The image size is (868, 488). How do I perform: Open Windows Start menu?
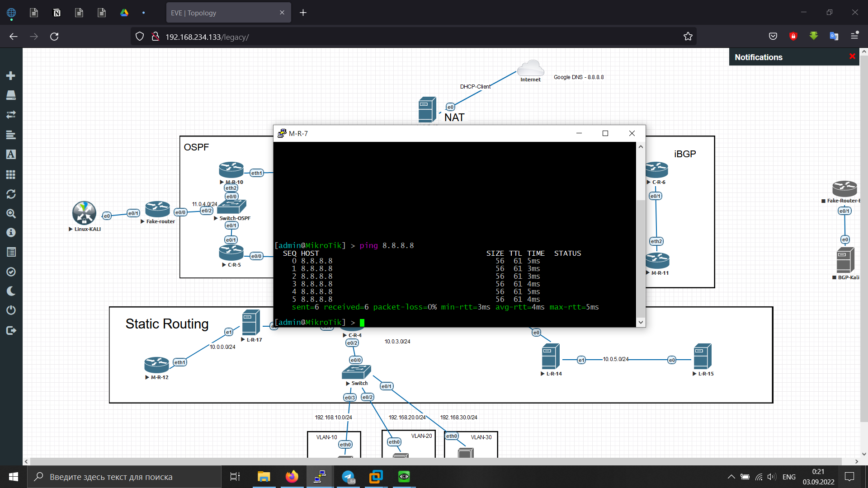click(x=14, y=477)
